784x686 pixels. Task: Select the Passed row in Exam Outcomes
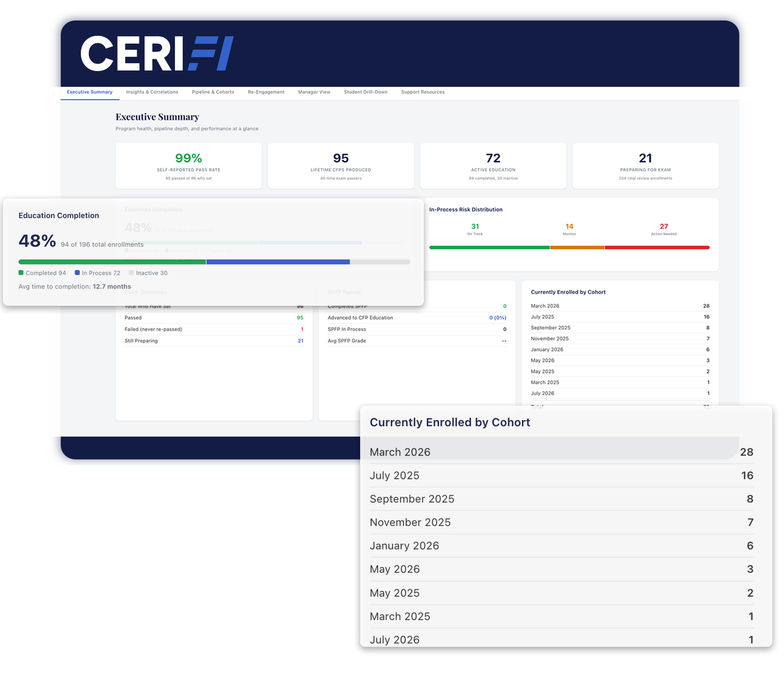(214, 318)
